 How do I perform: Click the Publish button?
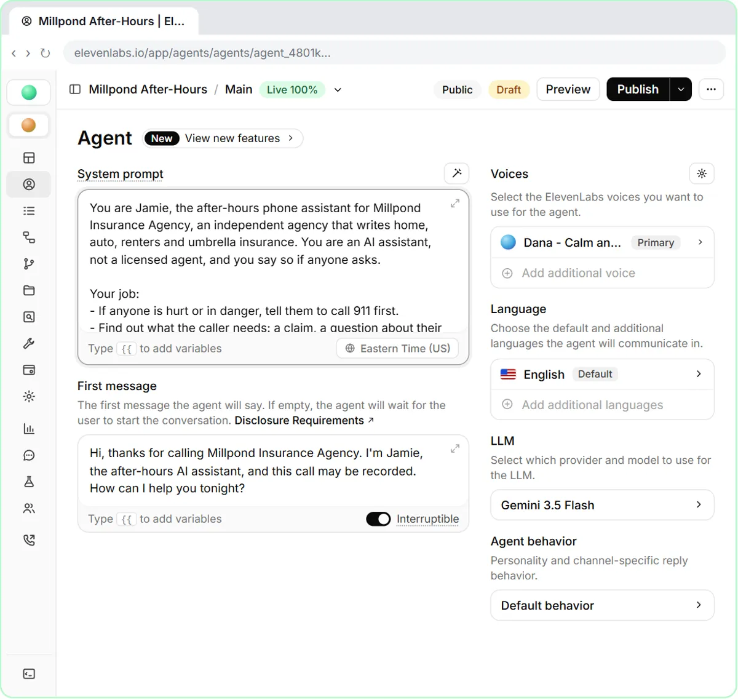point(638,89)
